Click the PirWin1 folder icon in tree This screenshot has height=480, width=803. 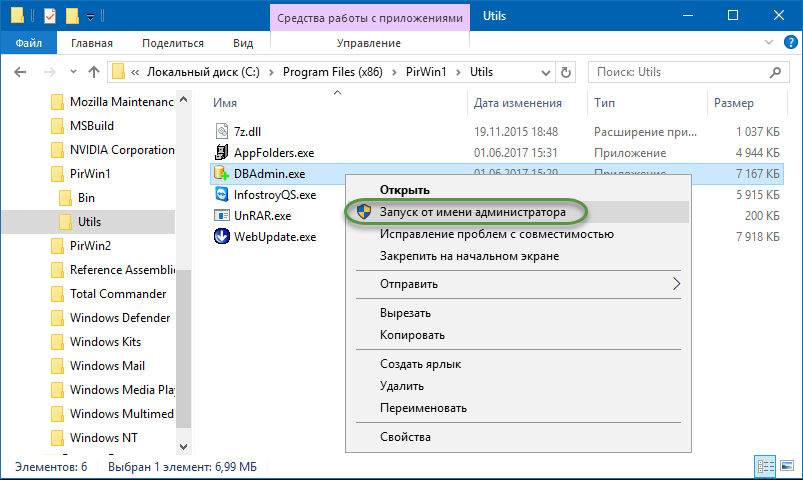click(x=57, y=174)
